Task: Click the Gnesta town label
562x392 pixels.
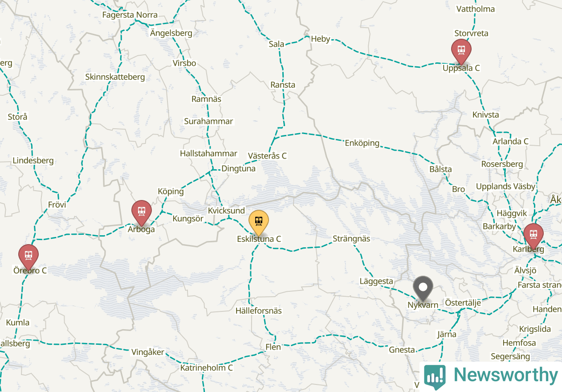Action: 402,350
